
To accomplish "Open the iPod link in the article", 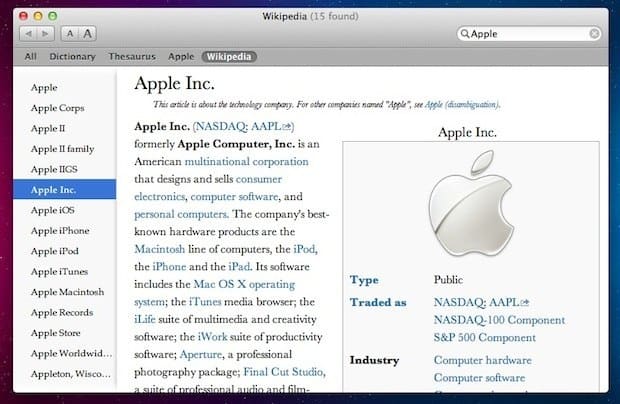I will tap(304, 249).
